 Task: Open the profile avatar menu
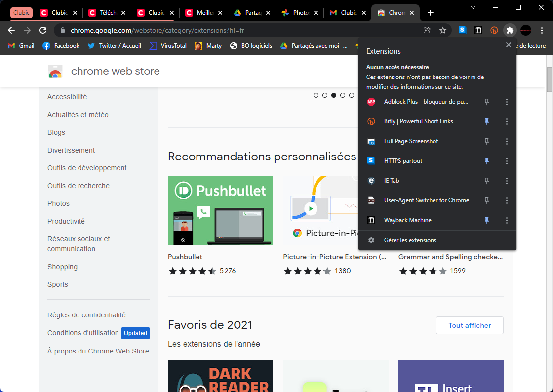pyautogui.click(x=526, y=30)
